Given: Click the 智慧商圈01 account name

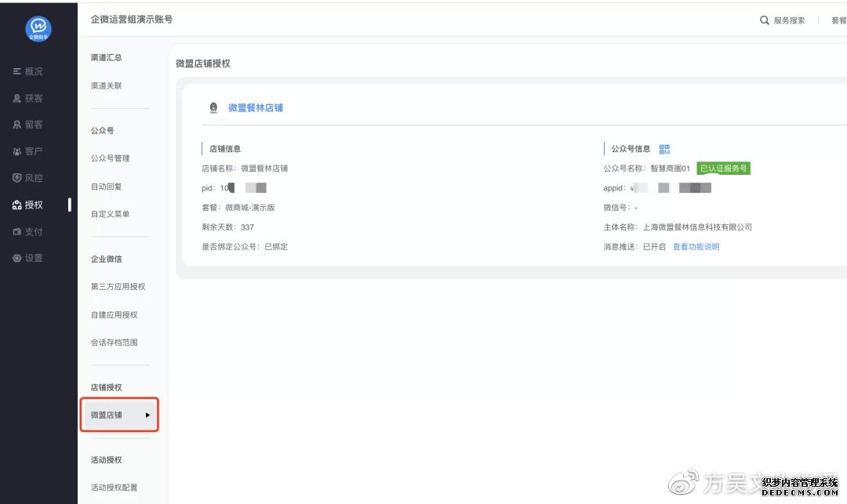Looking at the screenshot, I should pos(671,169).
